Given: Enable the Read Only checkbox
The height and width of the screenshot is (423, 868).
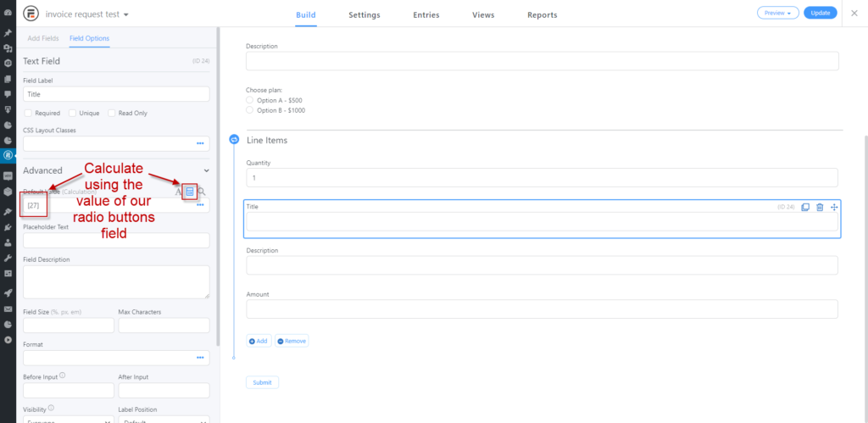Looking at the screenshot, I should tap(112, 113).
